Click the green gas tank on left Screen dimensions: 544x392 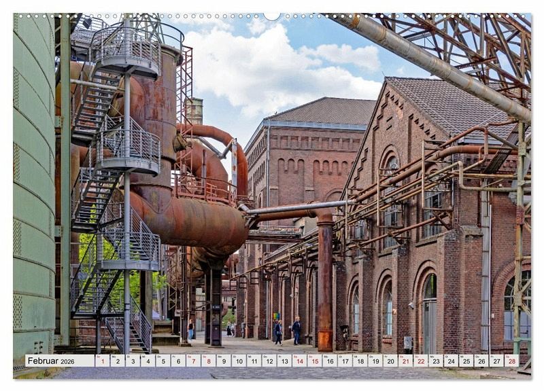coord(33,183)
